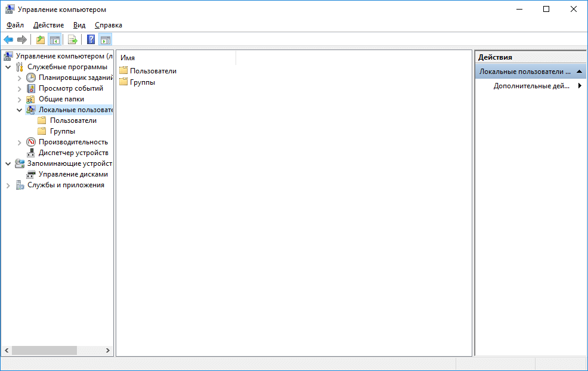Click the Общие папки shared folder icon

coord(31,100)
